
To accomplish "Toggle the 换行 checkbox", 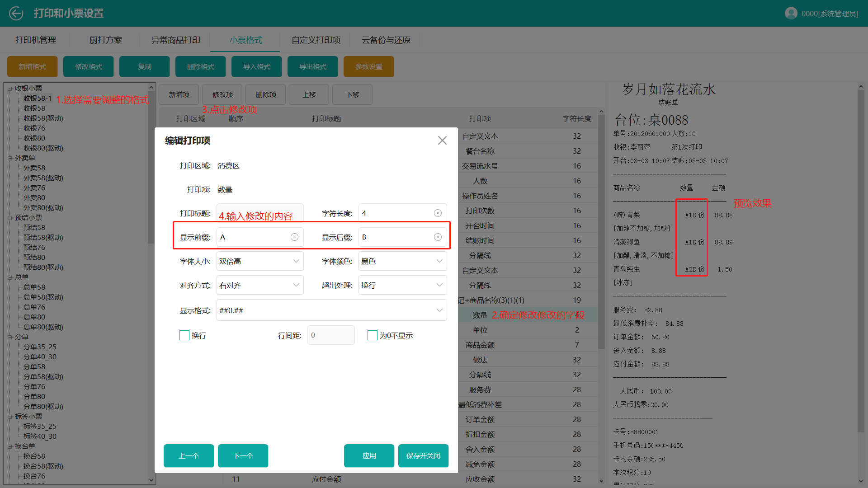I will coord(184,335).
